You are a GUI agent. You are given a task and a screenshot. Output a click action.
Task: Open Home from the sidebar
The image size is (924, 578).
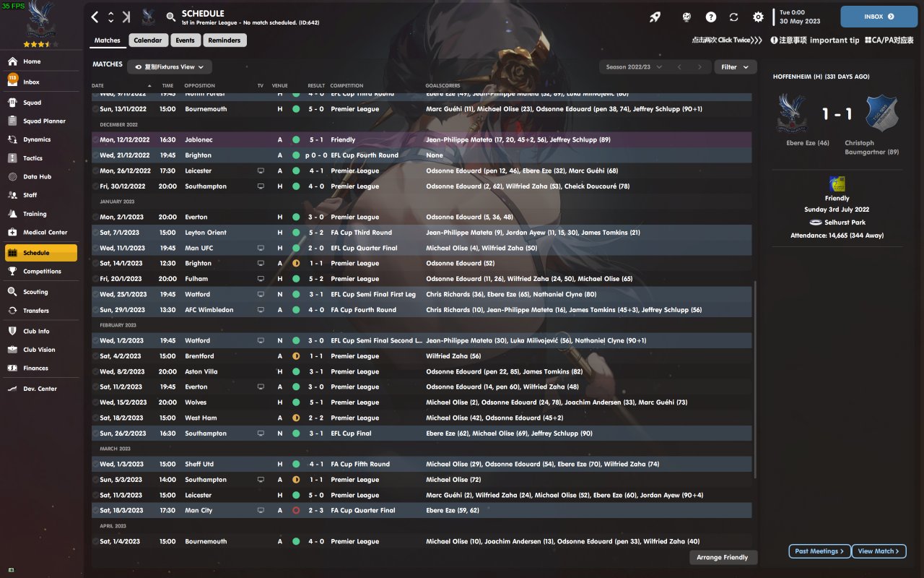coord(42,61)
